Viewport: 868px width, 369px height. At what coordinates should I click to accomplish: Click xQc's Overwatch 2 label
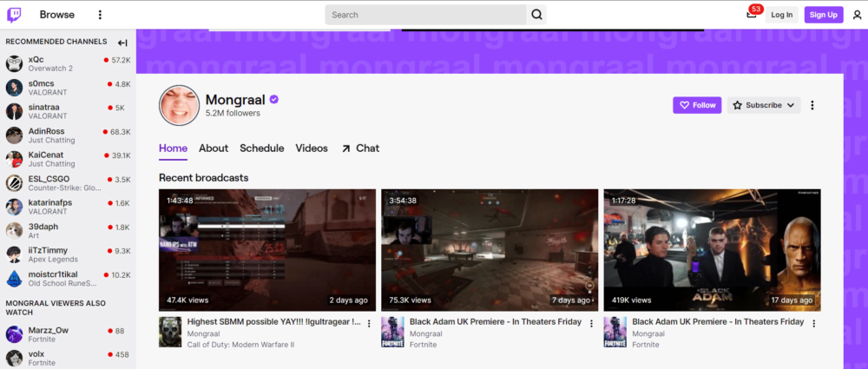coord(50,69)
